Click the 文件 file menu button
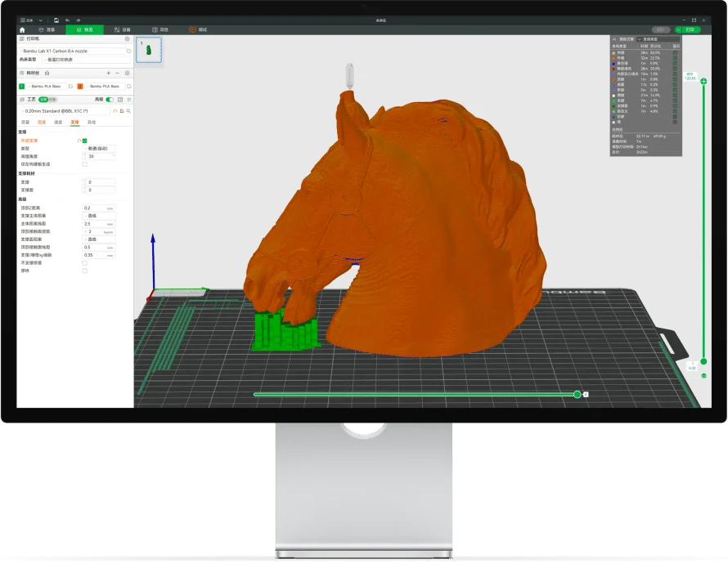728x577 pixels. (27, 20)
